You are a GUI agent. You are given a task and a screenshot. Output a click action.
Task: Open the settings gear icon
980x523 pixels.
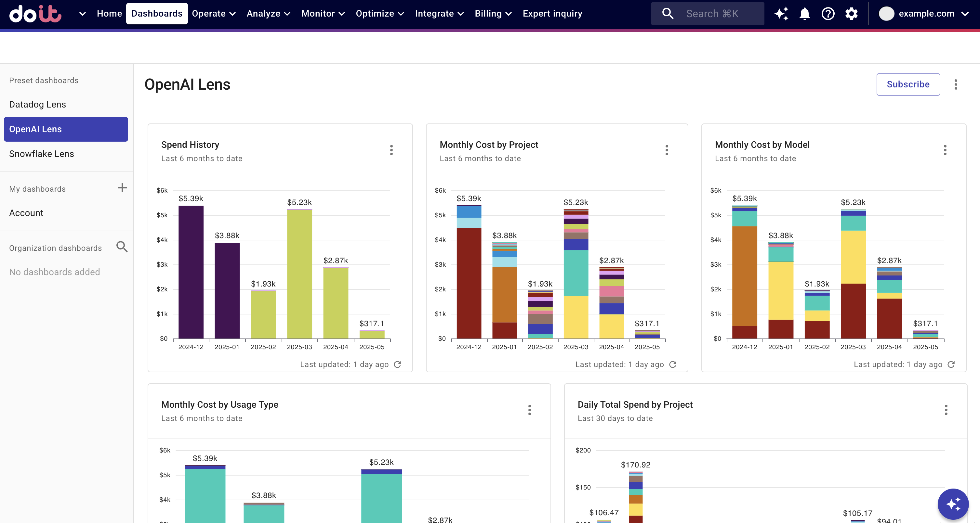point(851,14)
